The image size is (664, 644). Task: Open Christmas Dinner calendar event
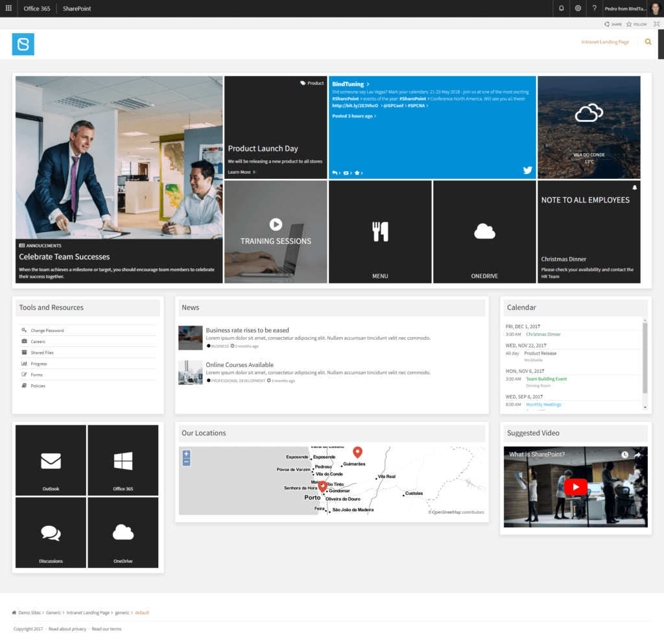click(543, 335)
